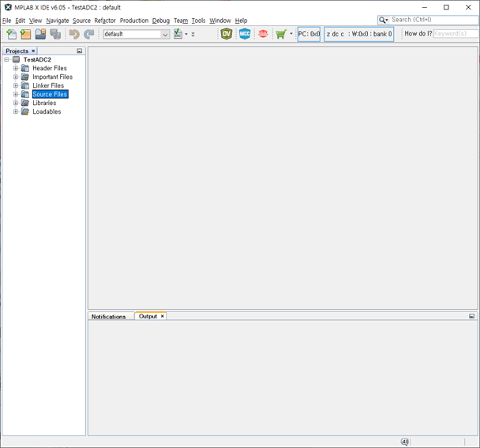Click the Linker Files folder icon

point(25,85)
